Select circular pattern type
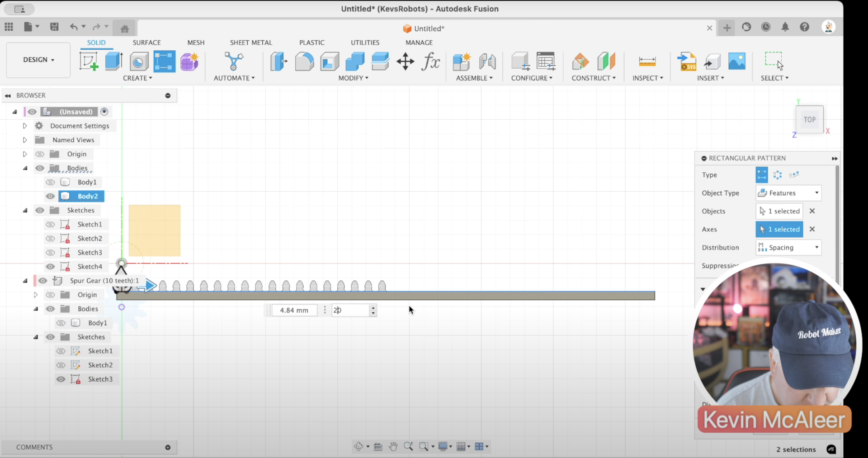Image resolution: width=868 pixels, height=458 pixels. point(778,175)
